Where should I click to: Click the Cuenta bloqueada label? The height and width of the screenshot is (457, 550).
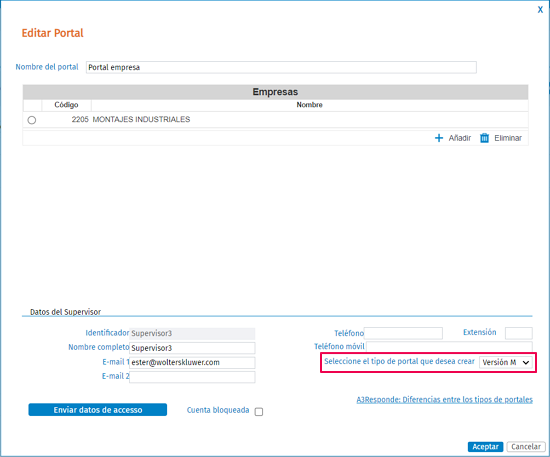coord(218,410)
